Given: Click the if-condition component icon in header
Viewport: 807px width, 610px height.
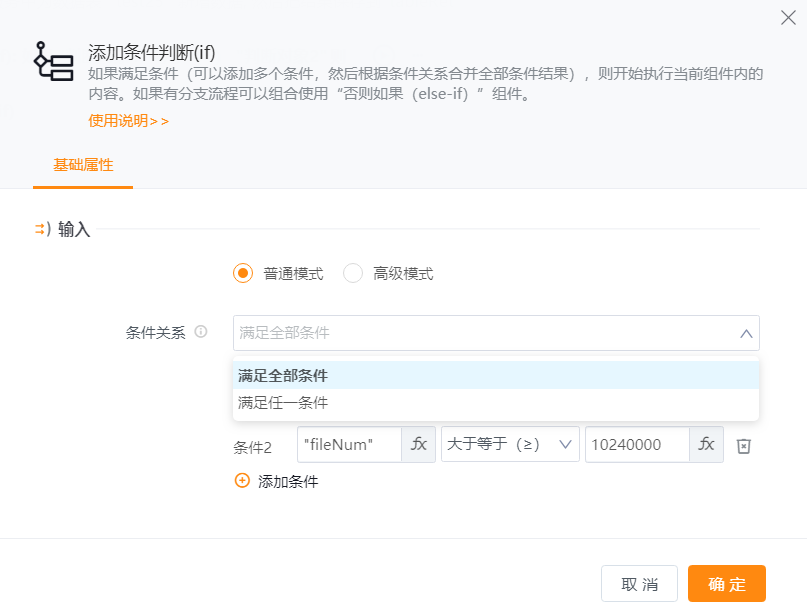Looking at the screenshot, I should pos(54,61).
